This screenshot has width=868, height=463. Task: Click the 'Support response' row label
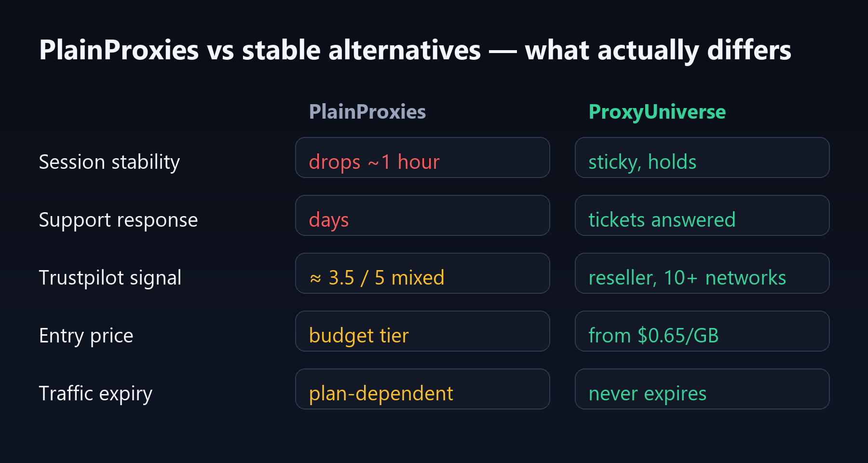[118, 220]
